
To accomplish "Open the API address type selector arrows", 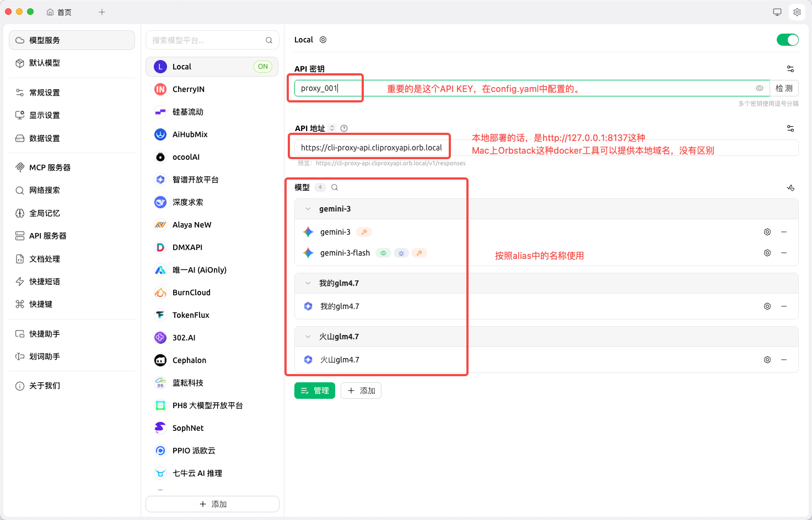I will click(332, 128).
